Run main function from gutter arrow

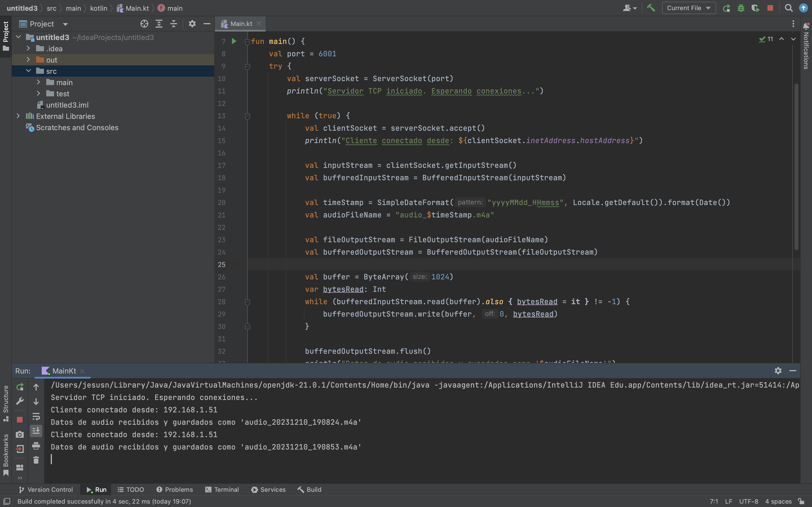(x=234, y=41)
